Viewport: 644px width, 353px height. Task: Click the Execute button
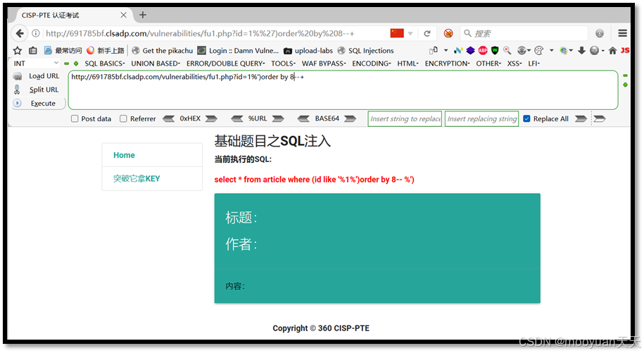(37, 103)
